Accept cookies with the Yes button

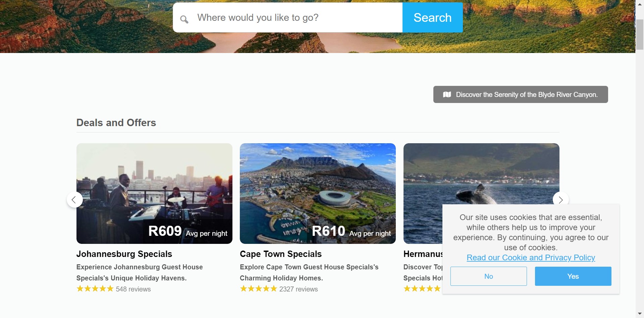[573, 276]
